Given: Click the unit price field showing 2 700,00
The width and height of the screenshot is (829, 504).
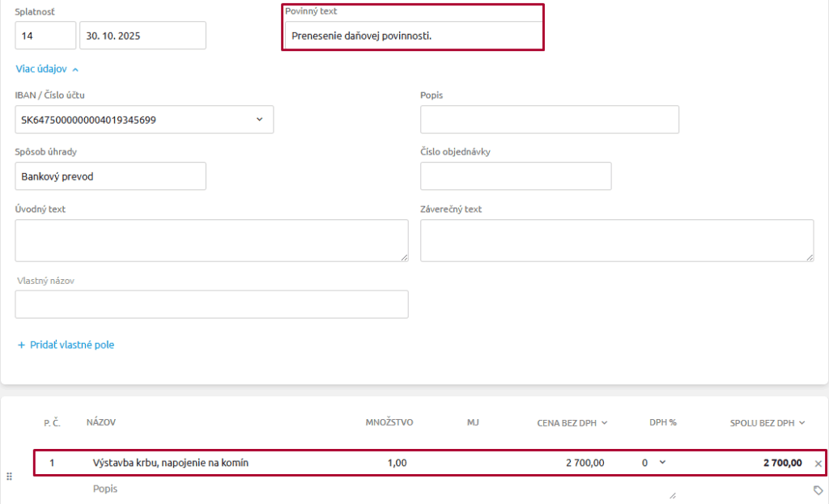Looking at the screenshot, I should pos(567,463).
